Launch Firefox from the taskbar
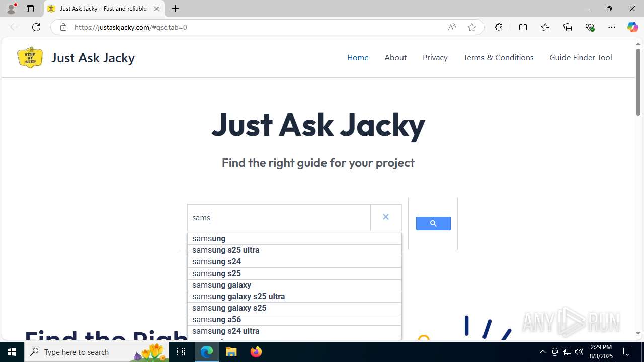Viewport: 644px width, 362px height. pos(256,352)
